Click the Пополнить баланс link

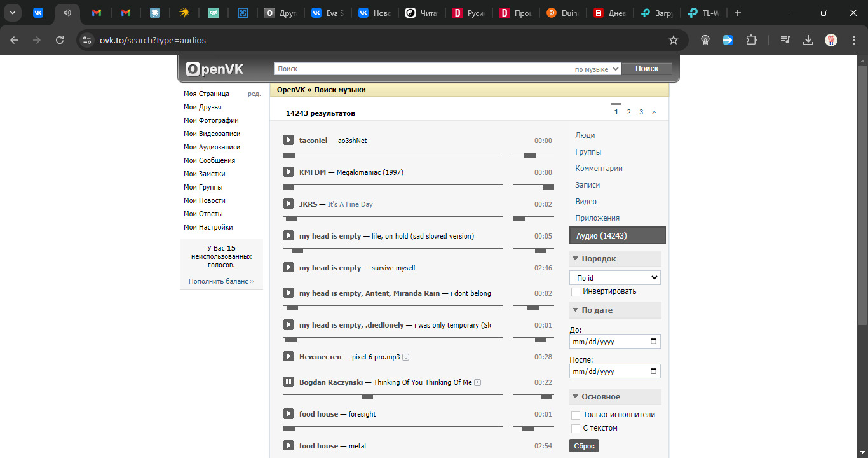point(220,281)
